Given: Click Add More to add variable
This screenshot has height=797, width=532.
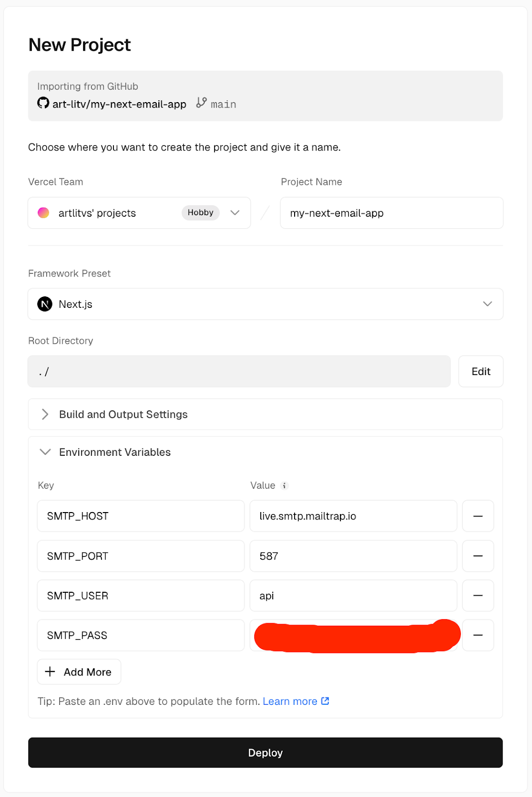Looking at the screenshot, I should [x=79, y=672].
